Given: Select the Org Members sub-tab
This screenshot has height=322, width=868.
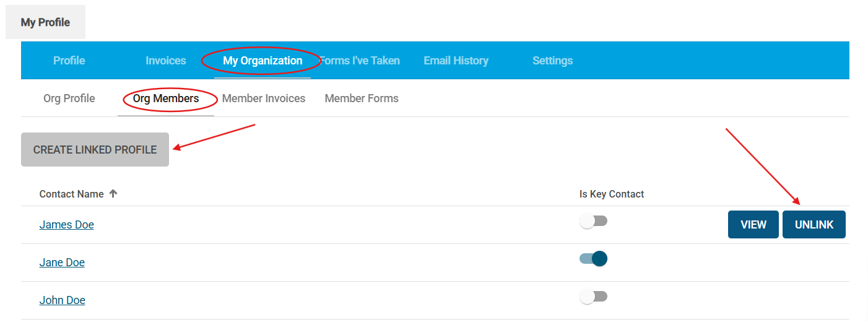Looking at the screenshot, I should (166, 98).
